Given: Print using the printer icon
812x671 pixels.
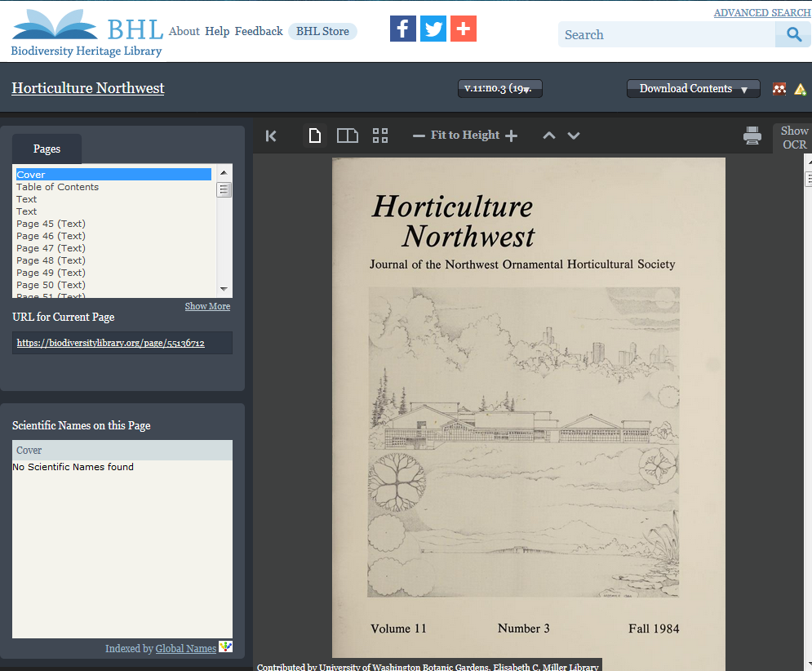Looking at the screenshot, I should (752, 136).
